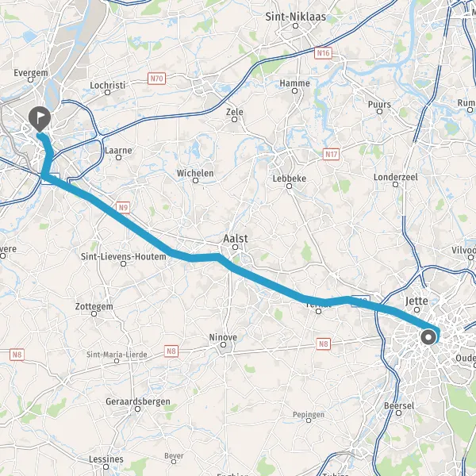Click the Sint-Niklaas city label
This screenshot has width=476, height=476.
click(296, 17)
